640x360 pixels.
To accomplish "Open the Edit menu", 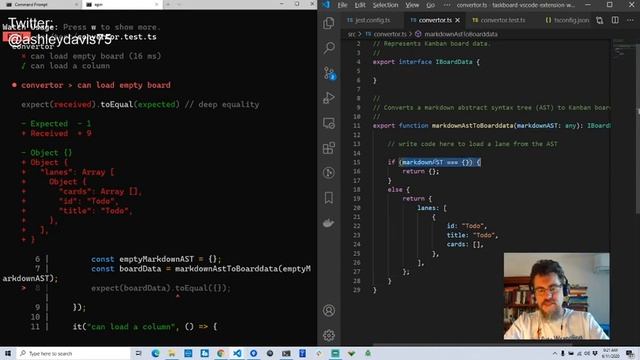I will click(x=360, y=5).
